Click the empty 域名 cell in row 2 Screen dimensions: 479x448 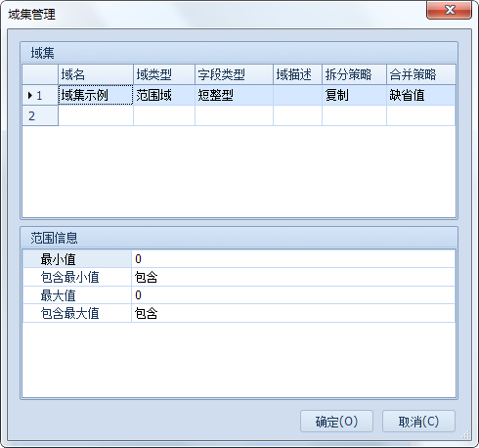click(x=96, y=115)
